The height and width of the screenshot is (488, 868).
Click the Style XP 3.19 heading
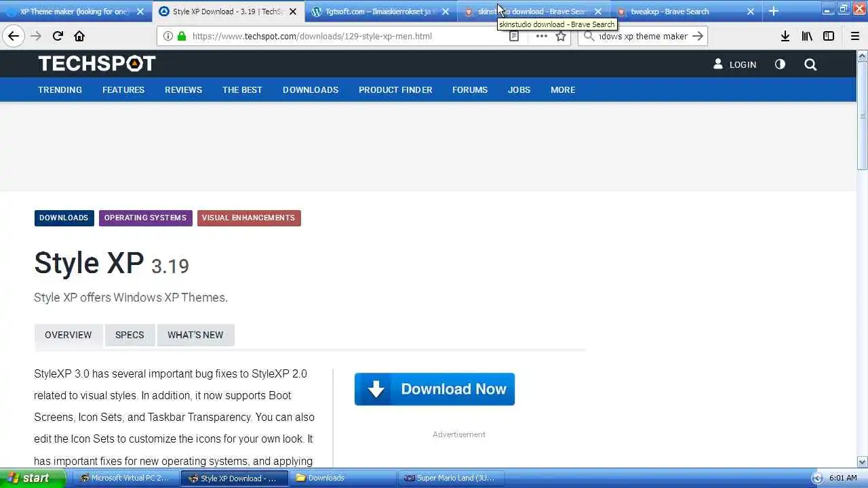(x=112, y=263)
